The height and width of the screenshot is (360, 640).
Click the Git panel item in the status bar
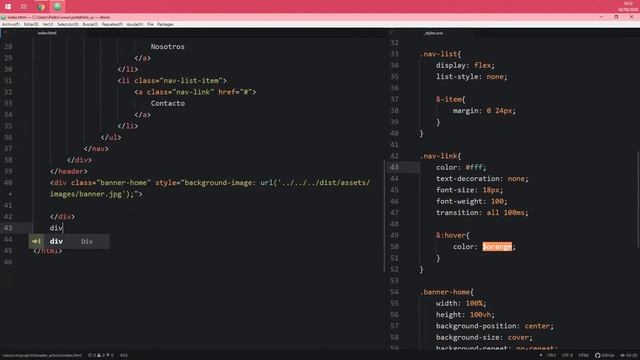click(629, 356)
